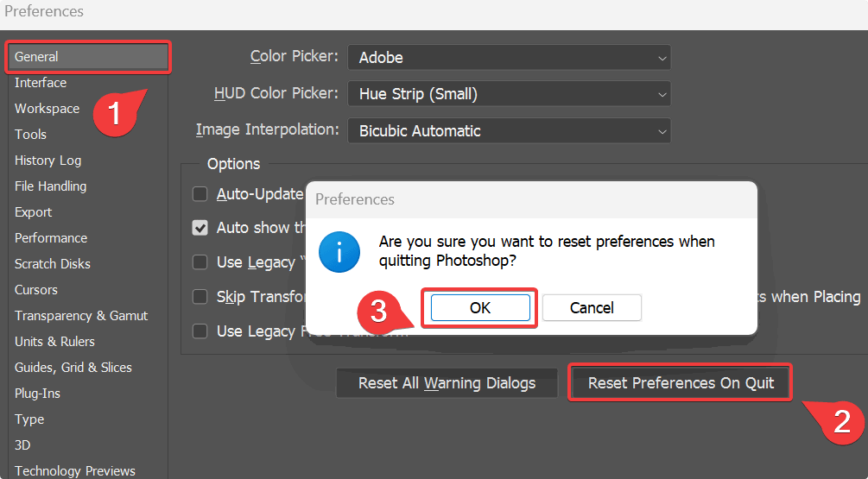Expand the HUD Color Picker dropdown
The width and height of the screenshot is (868, 479).
[509, 93]
